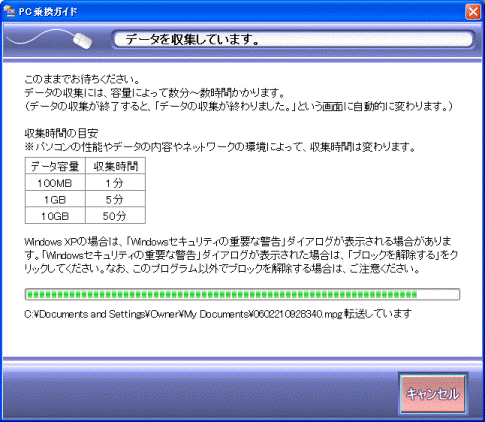Click the green data collection progress bar
485x422 pixels.
tap(242, 294)
